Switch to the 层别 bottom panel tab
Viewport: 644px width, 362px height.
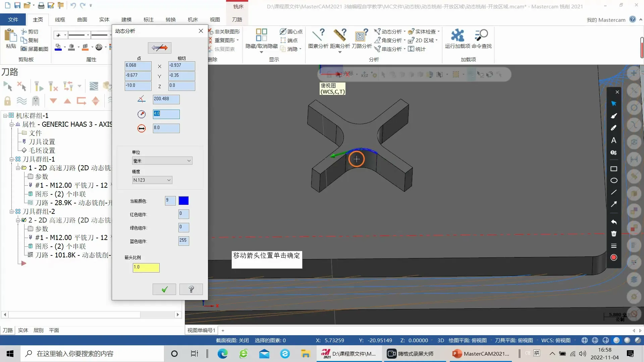click(38, 330)
